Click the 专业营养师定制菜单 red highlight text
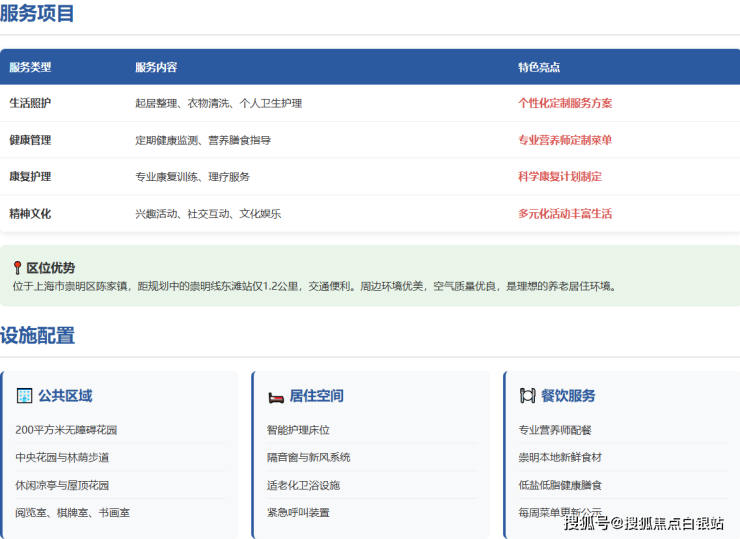 [x=565, y=140]
